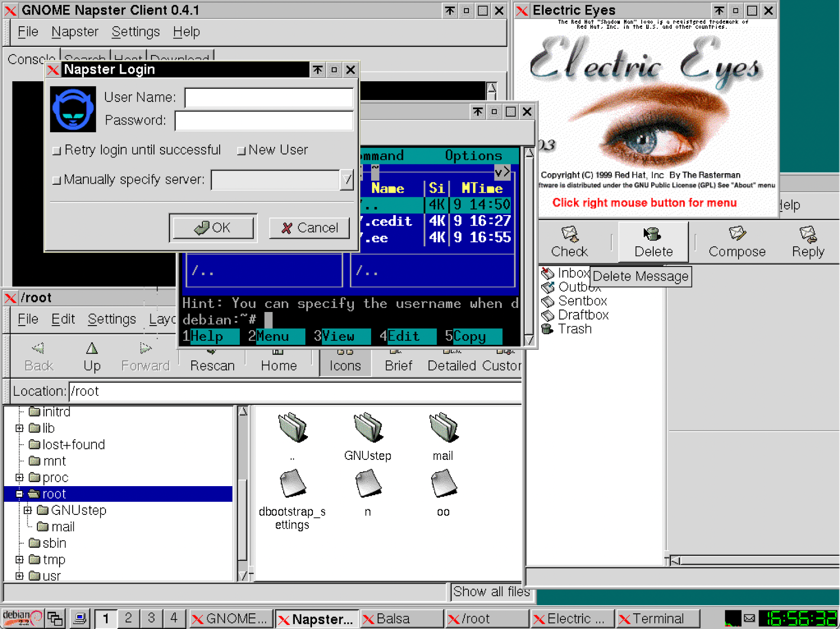The width and height of the screenshot is (840, 629).
Task: Enable Retry login until successful checkbox
Action: [x=57, y=150]
